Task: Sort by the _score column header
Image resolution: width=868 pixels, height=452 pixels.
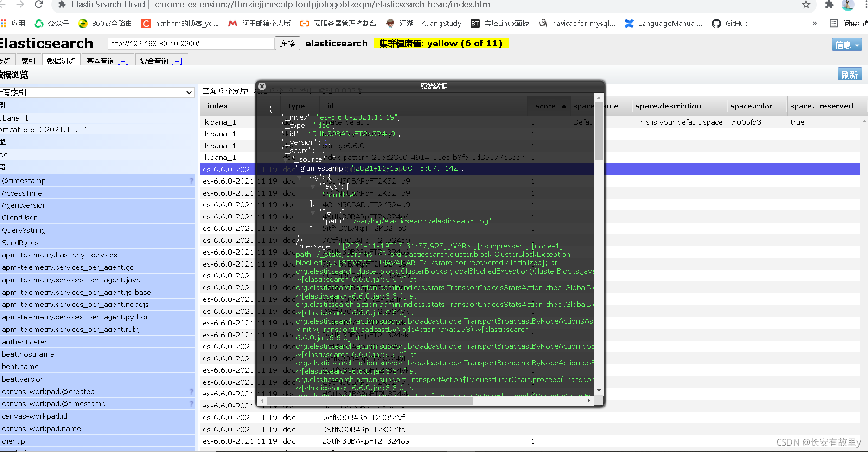Action: point(548,106)
